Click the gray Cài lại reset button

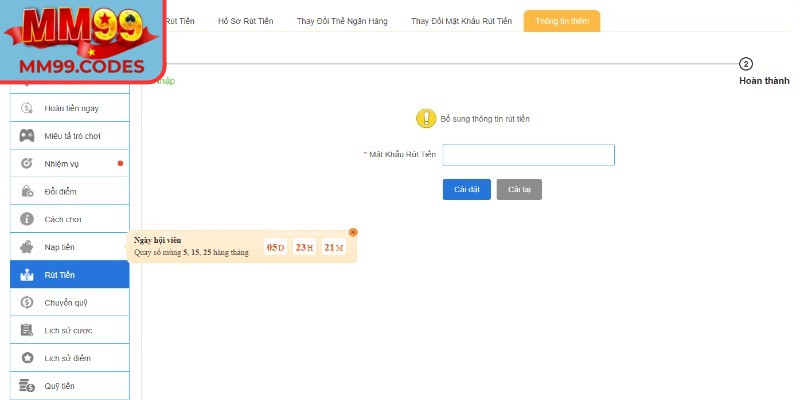pyautogui.click(x=519, y=189)
